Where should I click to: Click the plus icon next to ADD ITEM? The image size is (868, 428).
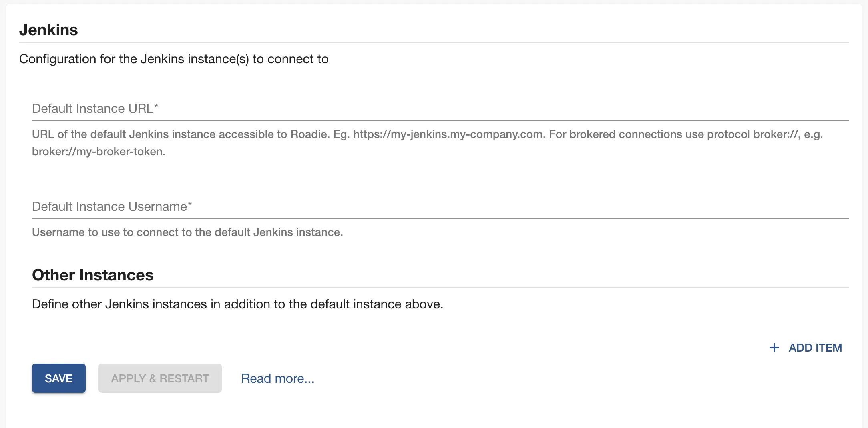(x=774, y=348)
